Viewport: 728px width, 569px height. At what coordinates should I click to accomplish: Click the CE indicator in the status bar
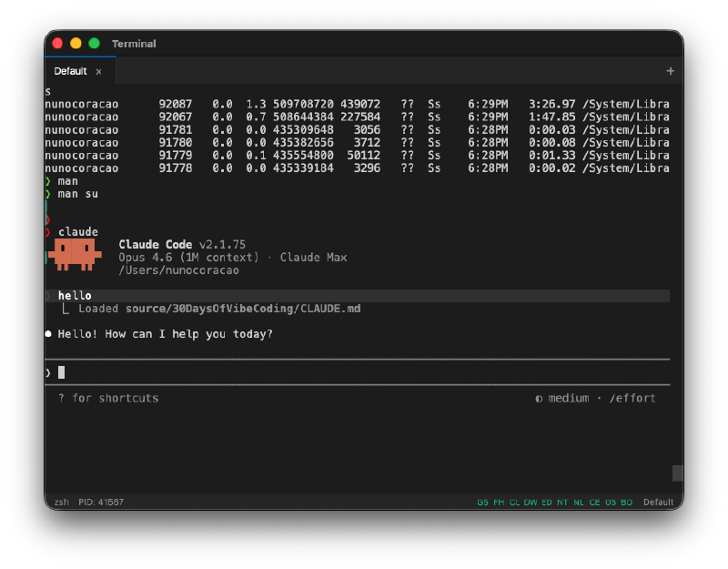point(594,503)
